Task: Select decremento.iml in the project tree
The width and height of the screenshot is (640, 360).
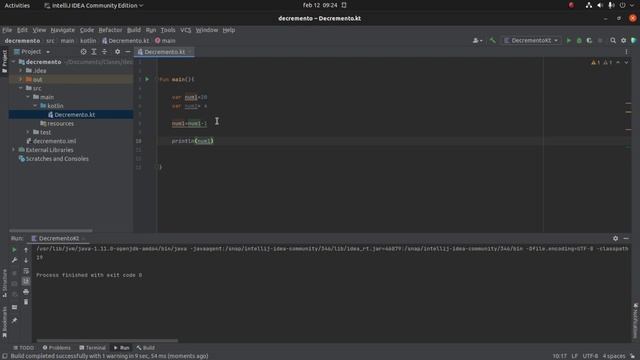Action: click(x=54, y=141)
